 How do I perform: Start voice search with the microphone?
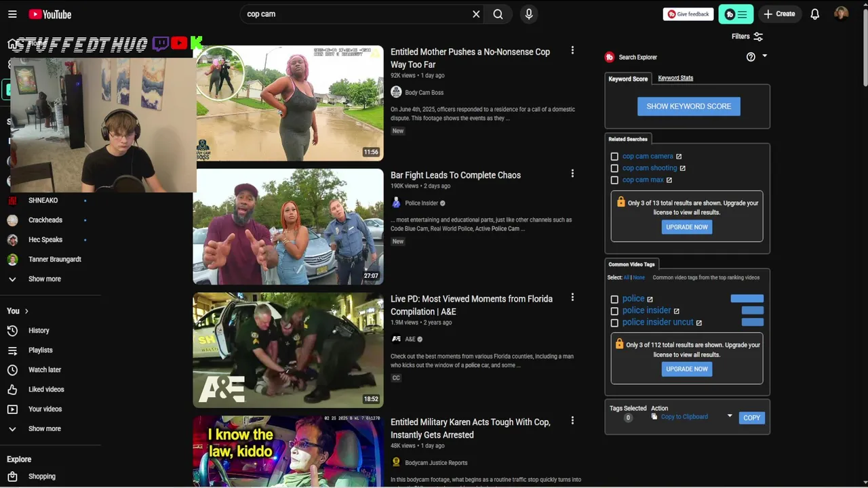529,14
